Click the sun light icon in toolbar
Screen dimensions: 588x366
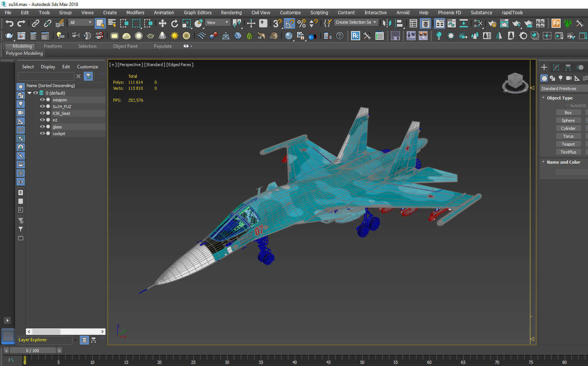point(175,36)
